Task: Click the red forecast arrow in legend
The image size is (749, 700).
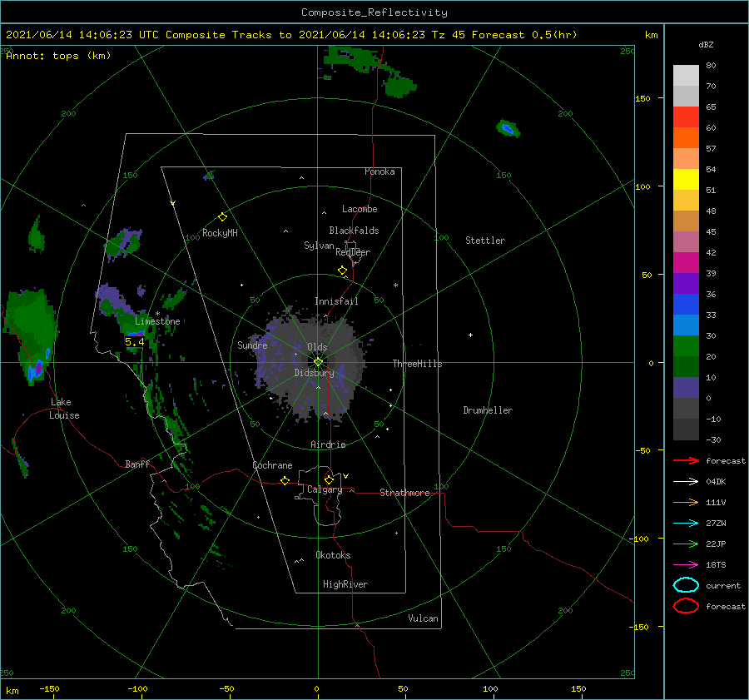Action: 686,460
